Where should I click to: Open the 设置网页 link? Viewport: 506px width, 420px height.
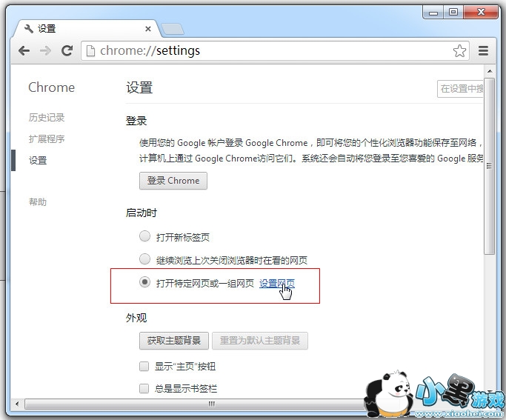coord(277,284)
